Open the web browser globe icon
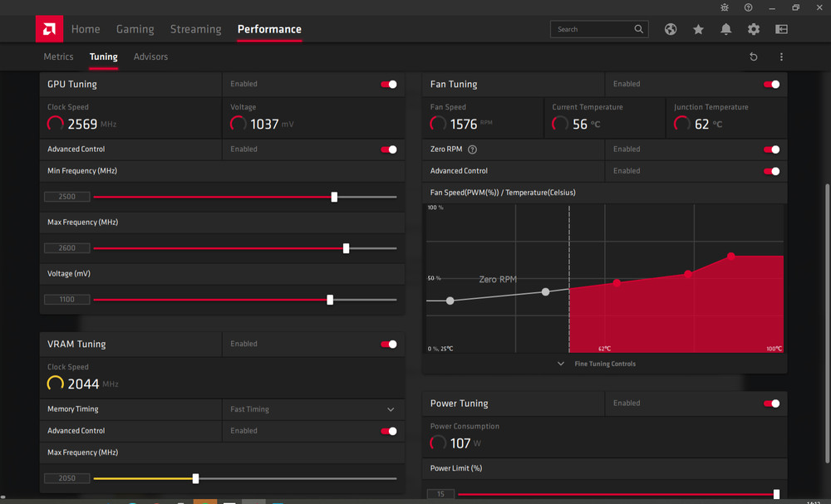The image size is (831, 504). click(671, 29)
